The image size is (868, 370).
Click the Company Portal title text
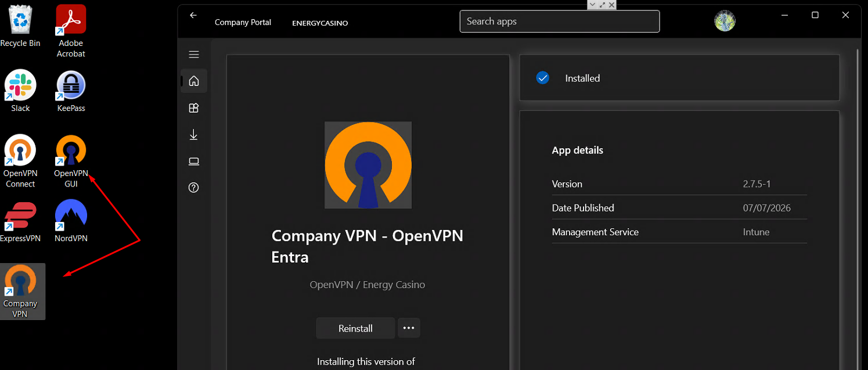[x=243, y=22]
